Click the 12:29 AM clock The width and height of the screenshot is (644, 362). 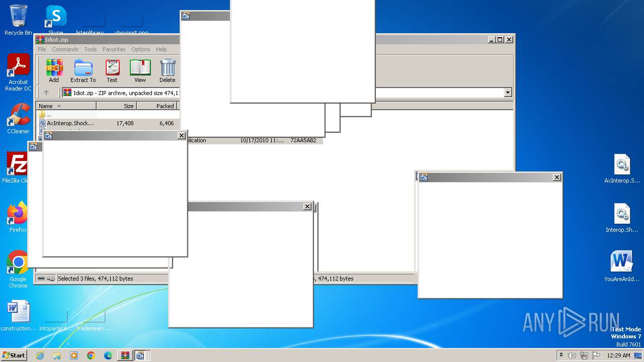click(618, 355)
